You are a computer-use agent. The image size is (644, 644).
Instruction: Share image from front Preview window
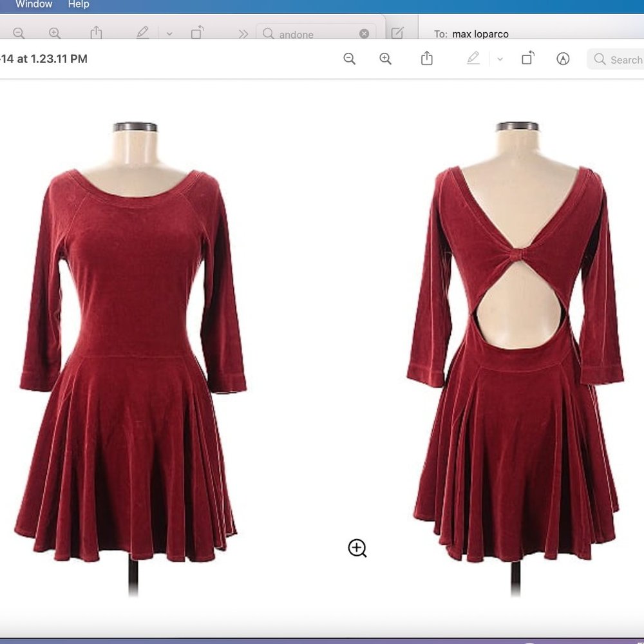coord(427,58)
